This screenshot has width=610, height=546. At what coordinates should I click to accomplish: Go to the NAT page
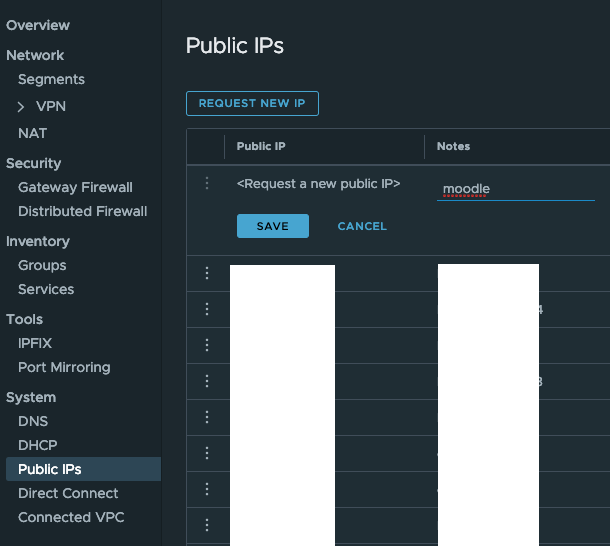click(32, 133)
